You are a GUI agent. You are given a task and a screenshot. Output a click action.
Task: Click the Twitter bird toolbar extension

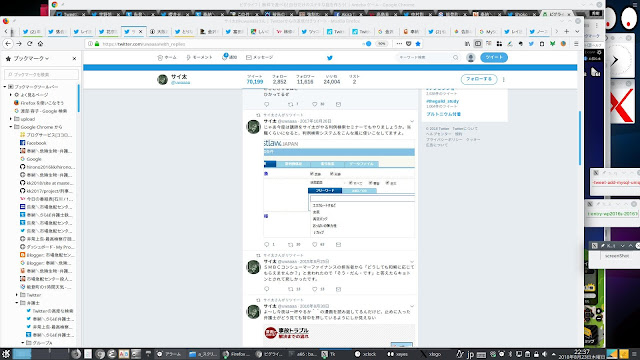click(531, 44)
